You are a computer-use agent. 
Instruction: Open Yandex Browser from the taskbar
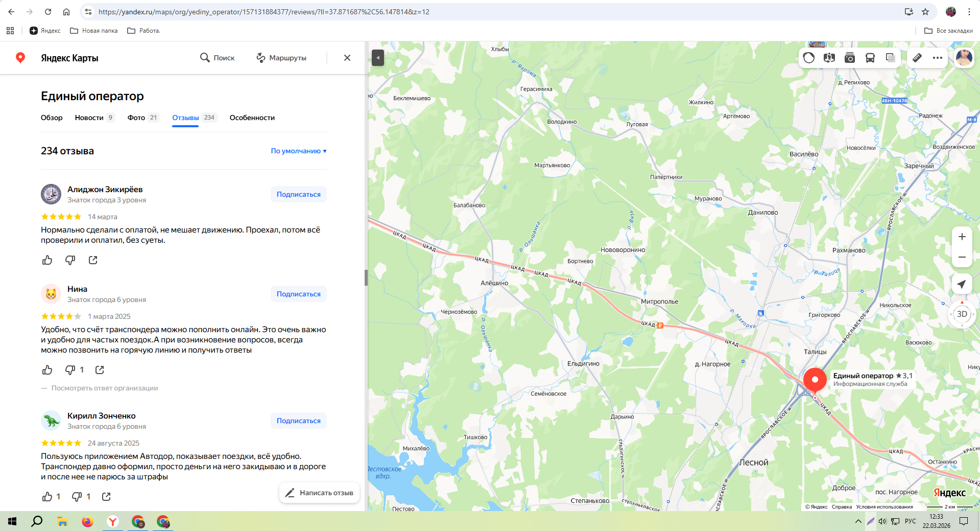(113, 522)
